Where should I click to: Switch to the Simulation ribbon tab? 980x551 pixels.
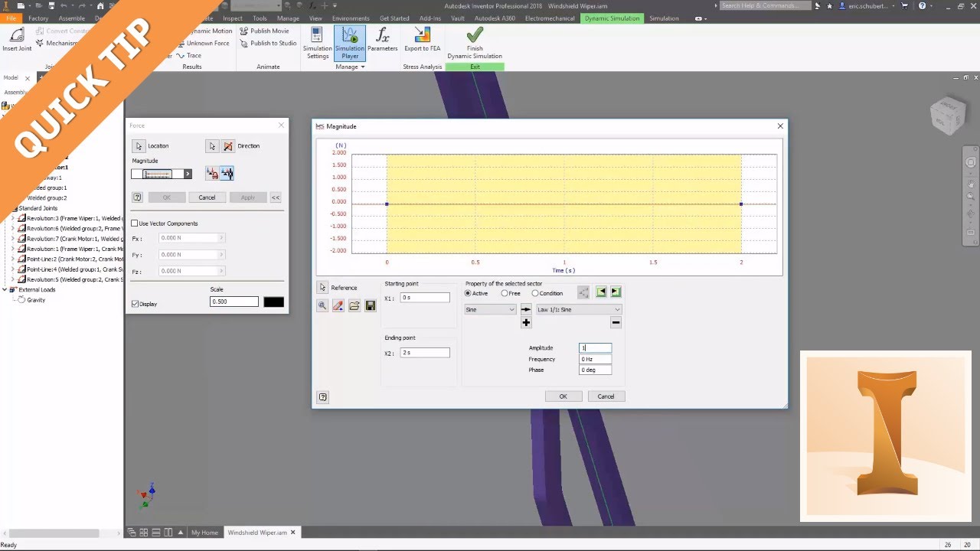664,18
